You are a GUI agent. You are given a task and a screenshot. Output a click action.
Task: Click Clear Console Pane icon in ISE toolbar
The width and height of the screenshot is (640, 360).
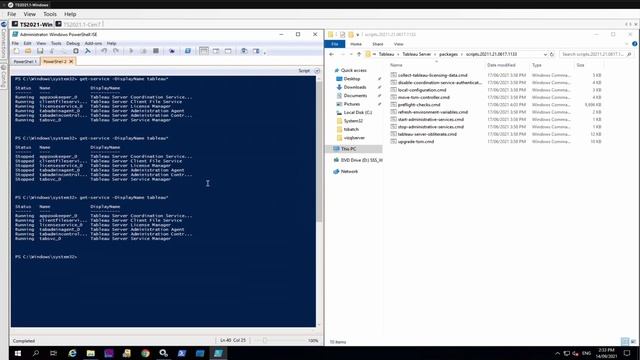point(87,51)
